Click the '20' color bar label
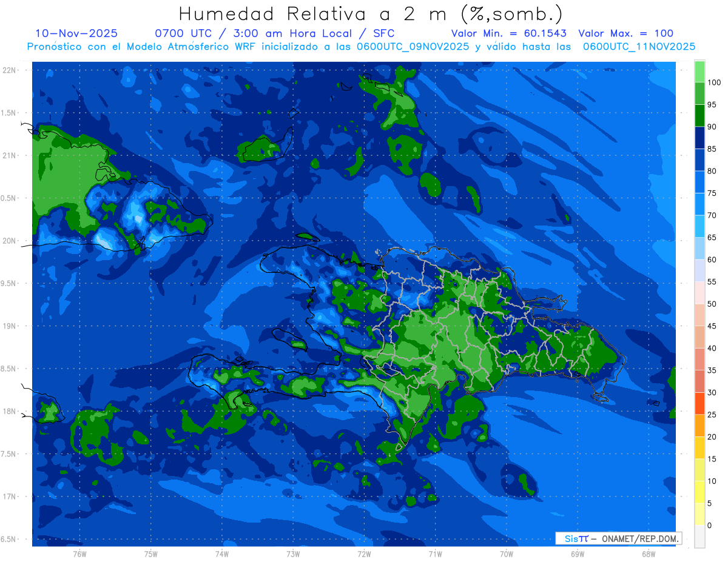728x562 pixels. (x=712, y=437)
